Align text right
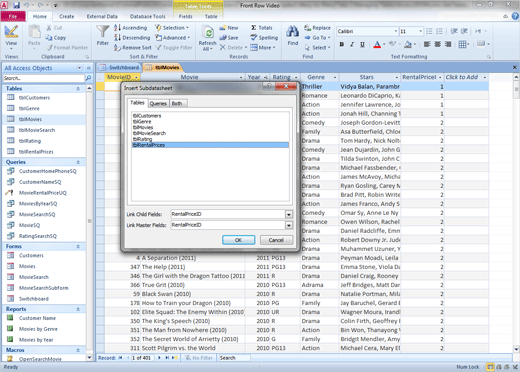The height and width of the screenshot is (372, 520). point(448,44)
